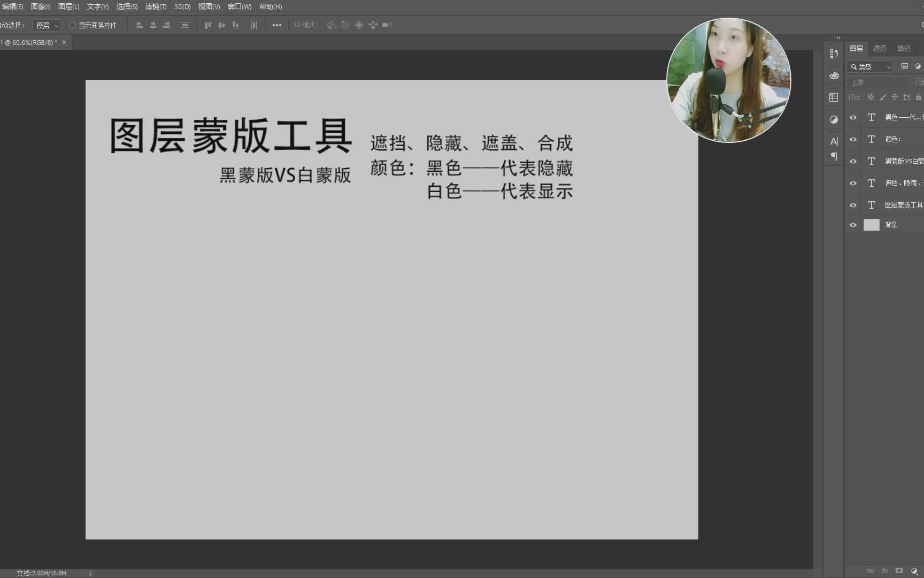Hide the 图层蒙版工具 text layer

pyautogui.click(x=852, y=204)
